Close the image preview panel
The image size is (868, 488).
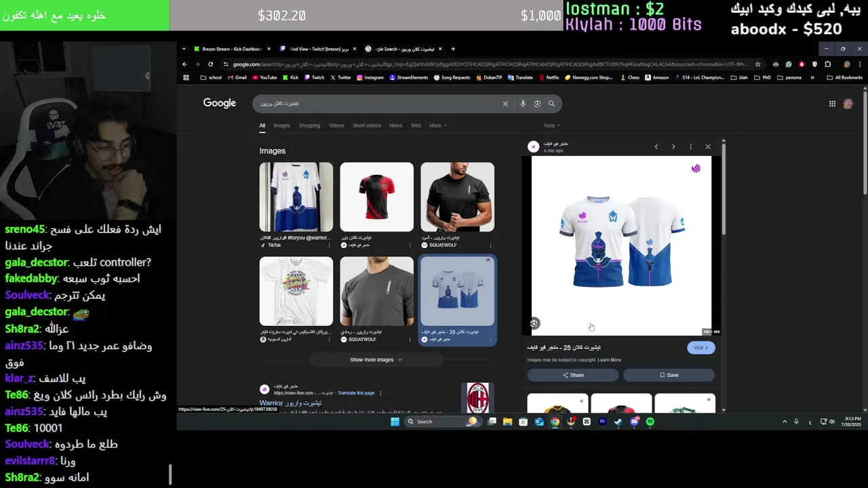(x=708, y=146)
